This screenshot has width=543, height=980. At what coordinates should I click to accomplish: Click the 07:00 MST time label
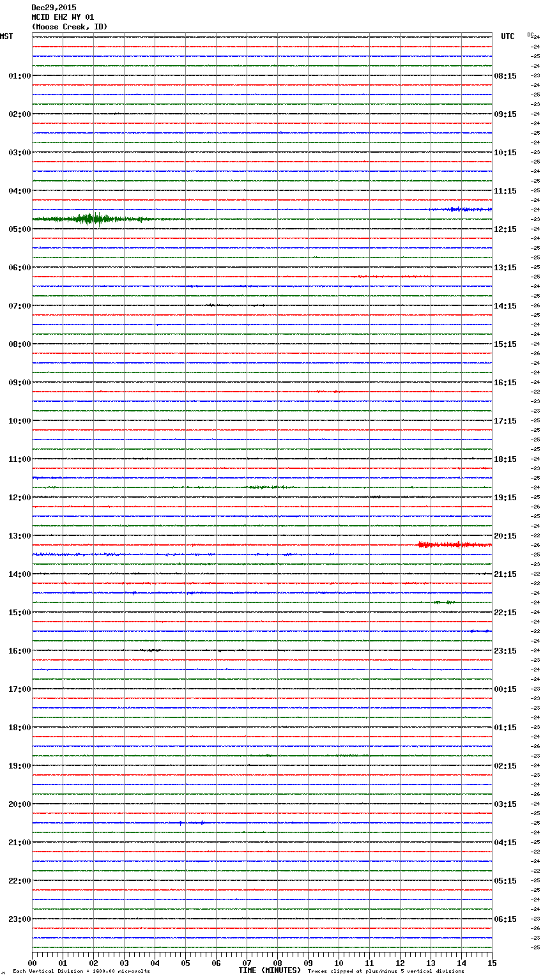(19, 306)
